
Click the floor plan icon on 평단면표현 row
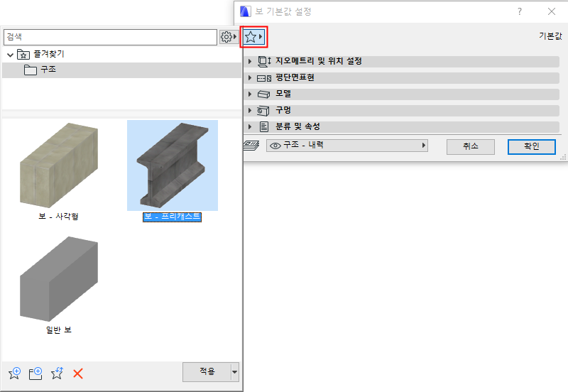pyautogui.click(x=264, y=78)
